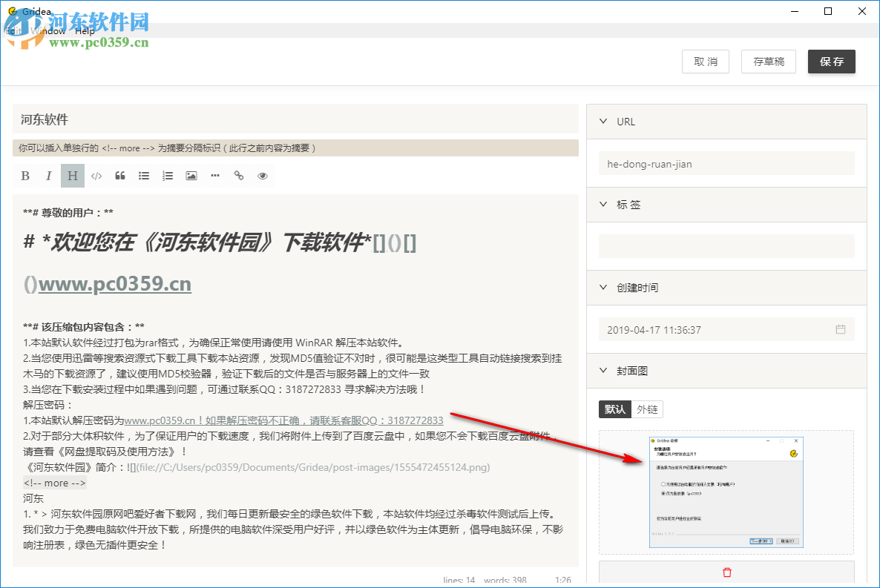Click the 保存 button
Image resolution: width=880 pixels, height=588 pixels.
pos(832,62)
